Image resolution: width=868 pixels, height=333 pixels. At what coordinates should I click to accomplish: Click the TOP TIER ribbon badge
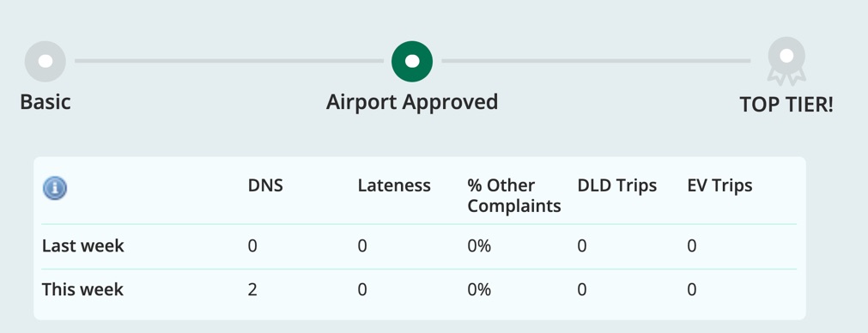click(x=786, y=62)
